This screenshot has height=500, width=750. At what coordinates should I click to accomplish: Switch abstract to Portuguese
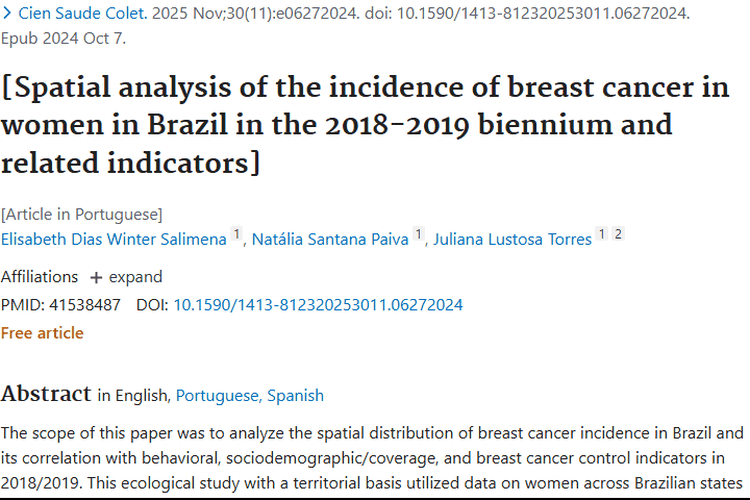[x=218, y=395]
